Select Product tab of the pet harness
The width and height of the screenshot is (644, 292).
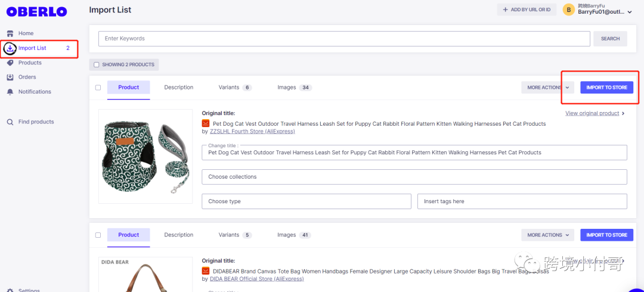[129, 88]
